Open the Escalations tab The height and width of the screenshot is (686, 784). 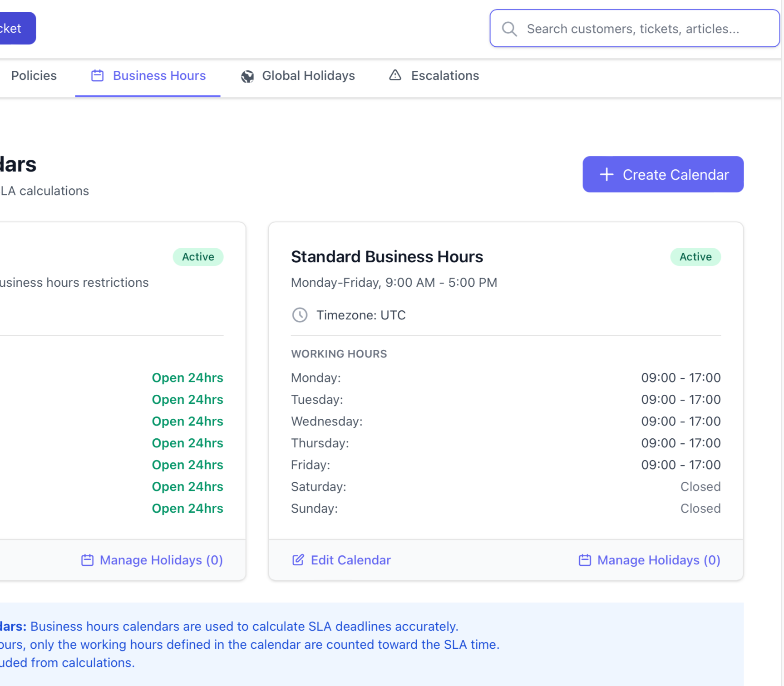pyautogui.click(x=444, y=76)
